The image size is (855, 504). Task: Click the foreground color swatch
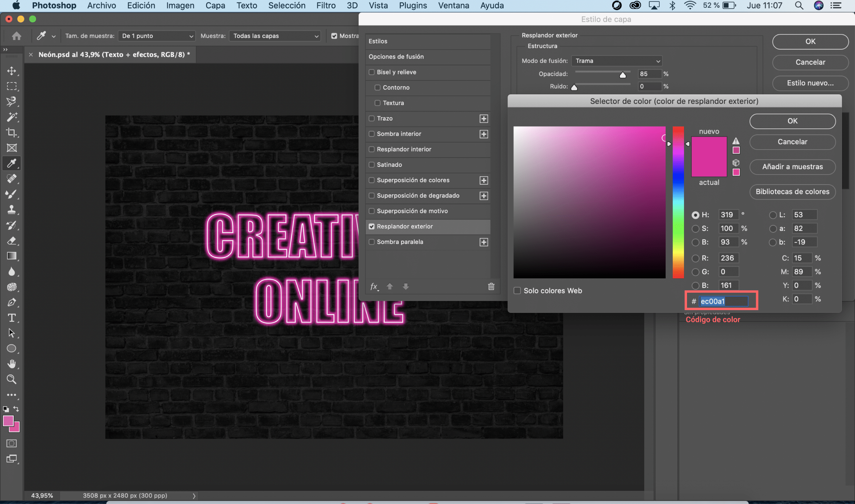tap(8, 421)
